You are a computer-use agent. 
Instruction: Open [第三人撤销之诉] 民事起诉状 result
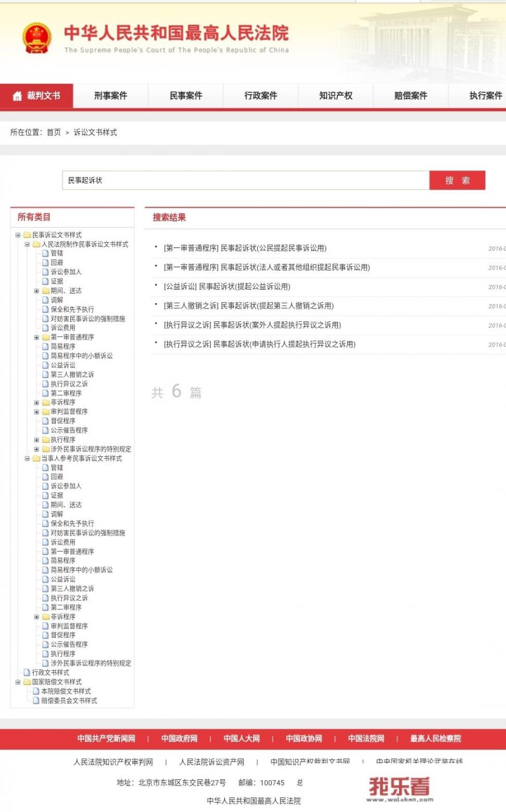tap(249, 306)
